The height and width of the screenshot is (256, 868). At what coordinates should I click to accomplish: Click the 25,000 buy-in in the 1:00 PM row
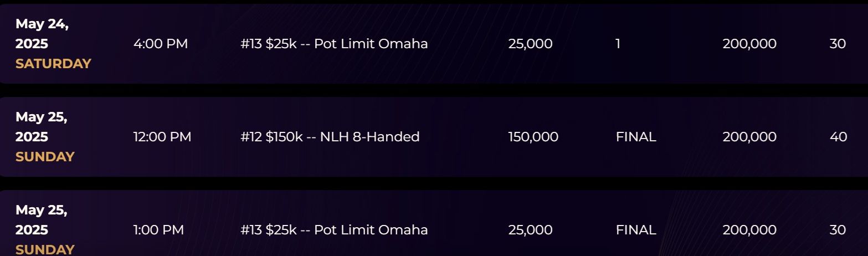click(530, 230)
